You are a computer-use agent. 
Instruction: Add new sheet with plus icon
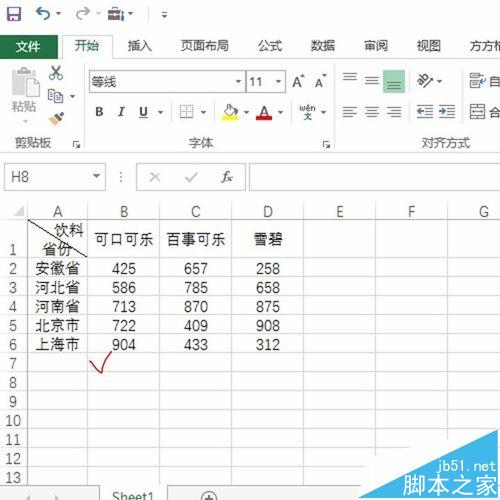click(209, 496)
